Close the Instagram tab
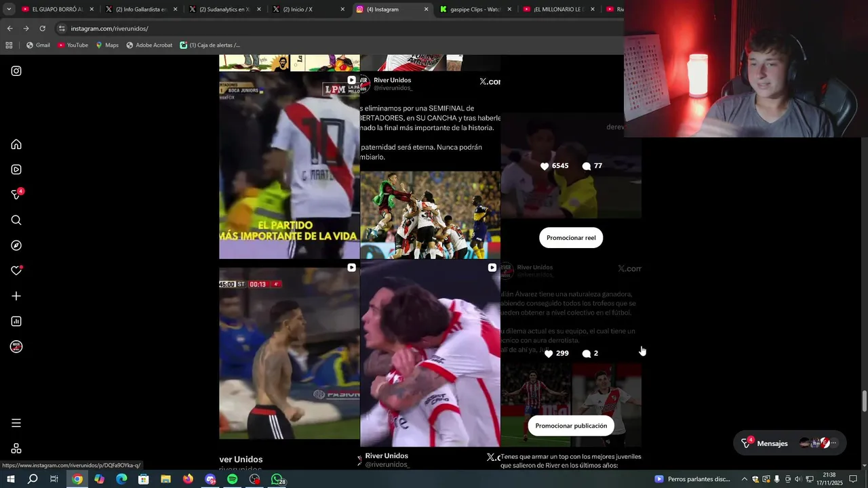Screen dimensions: 868x488 (x=426, y=9)
